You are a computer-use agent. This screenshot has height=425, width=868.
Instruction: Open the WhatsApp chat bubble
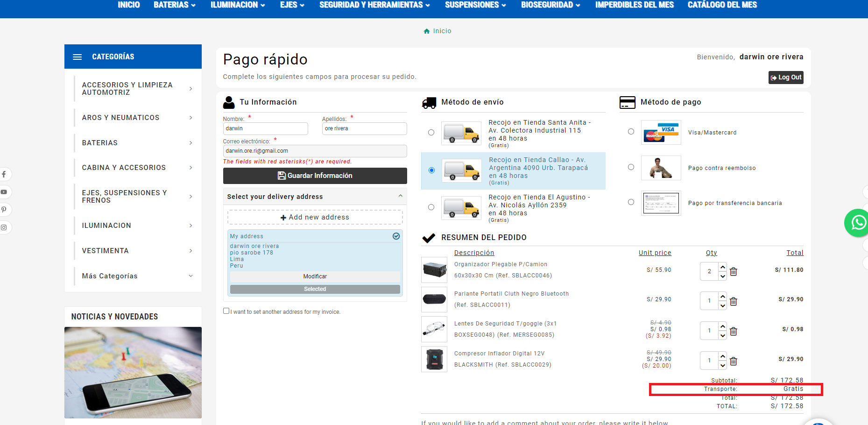857,223
